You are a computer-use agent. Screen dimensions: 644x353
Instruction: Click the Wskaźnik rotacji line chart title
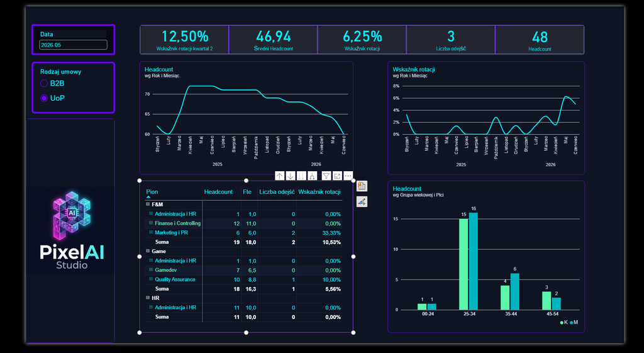point(414,69)
